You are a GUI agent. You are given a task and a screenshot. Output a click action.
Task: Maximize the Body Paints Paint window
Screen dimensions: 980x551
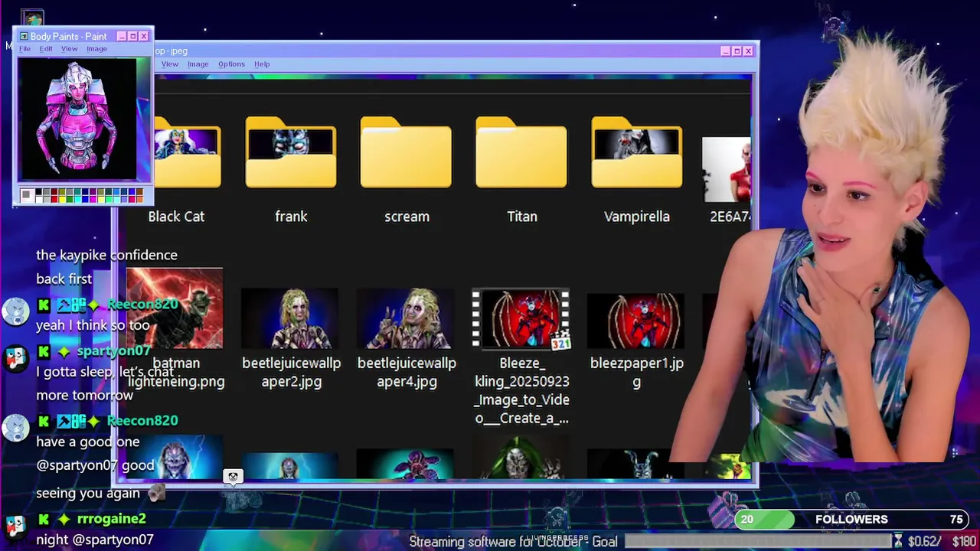[132, 36]
